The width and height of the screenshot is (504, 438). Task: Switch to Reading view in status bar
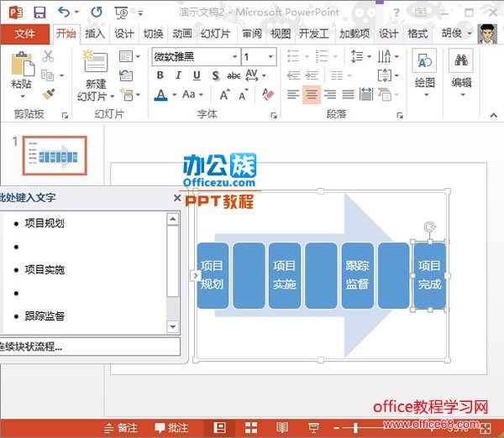click(282, 428)
